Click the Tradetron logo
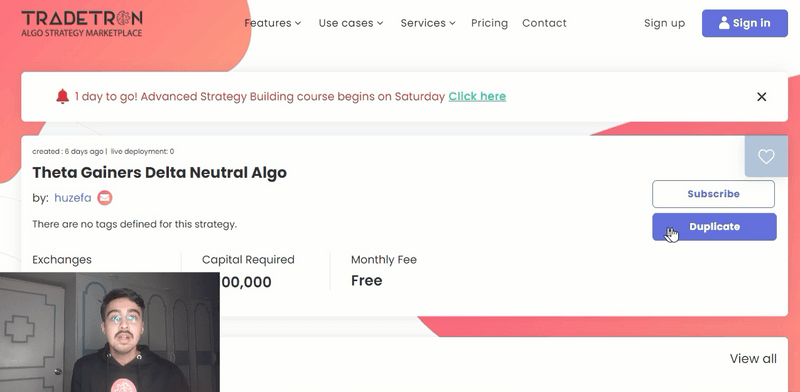 [82, 23]
